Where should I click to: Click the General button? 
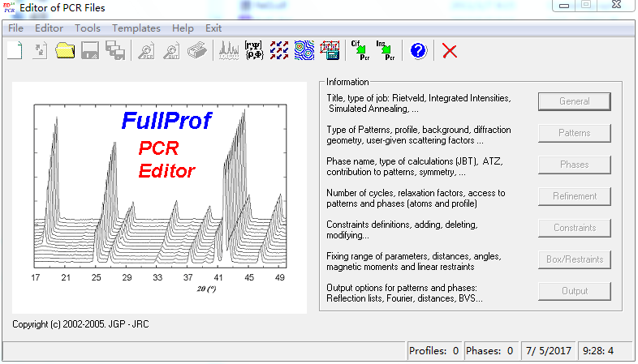coord(575,101)
